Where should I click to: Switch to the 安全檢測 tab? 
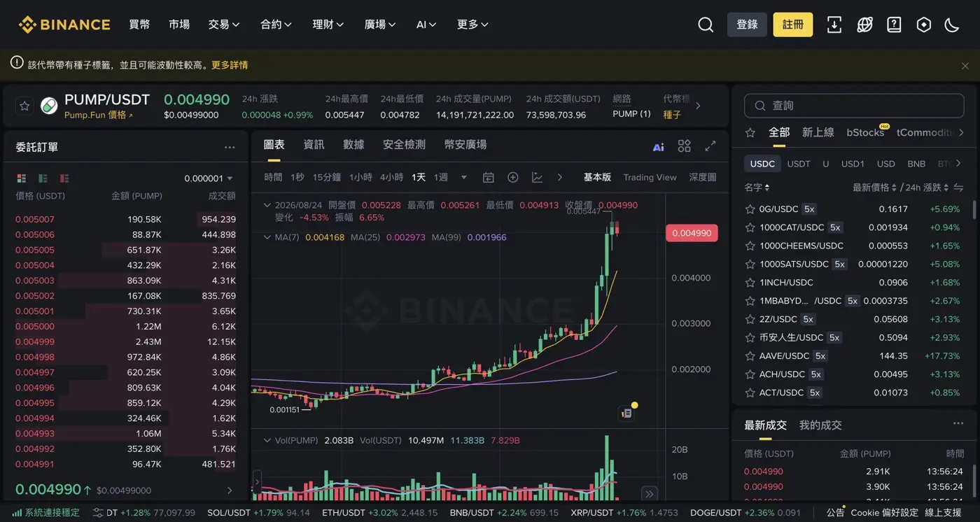(404, 145)
